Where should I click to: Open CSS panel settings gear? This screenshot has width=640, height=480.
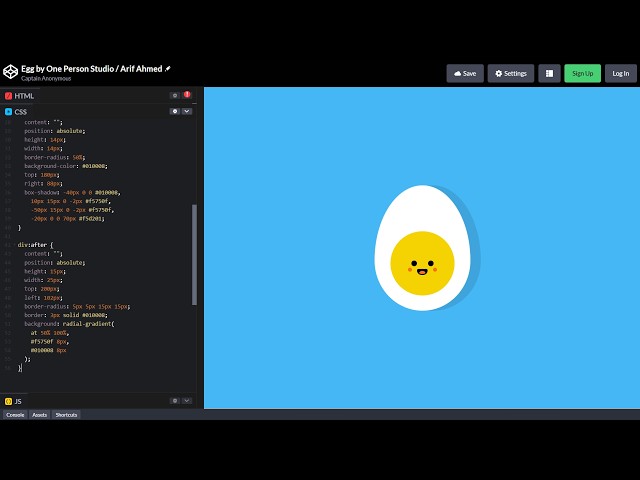(x=175, y=111)
